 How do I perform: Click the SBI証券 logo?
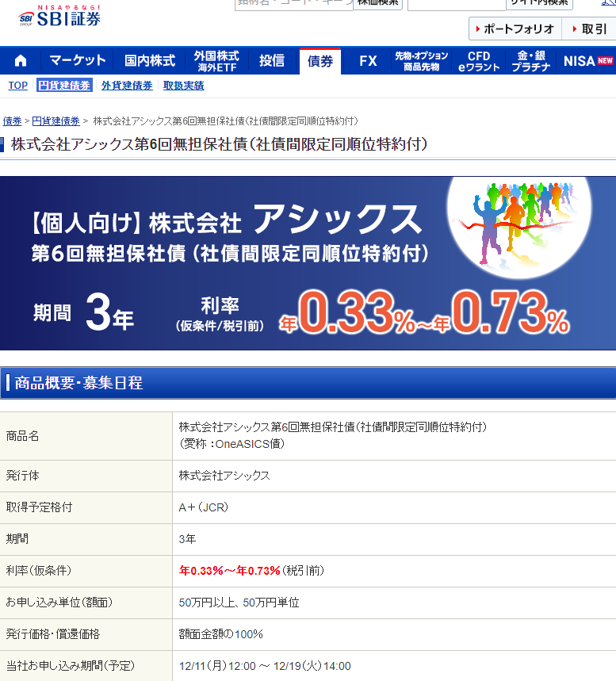59,16
